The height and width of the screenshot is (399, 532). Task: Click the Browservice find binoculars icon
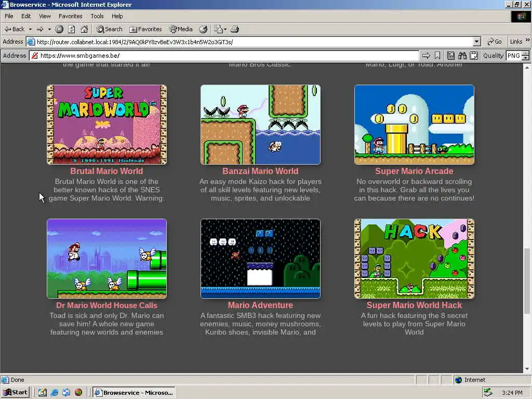click(x=462, y=56)
